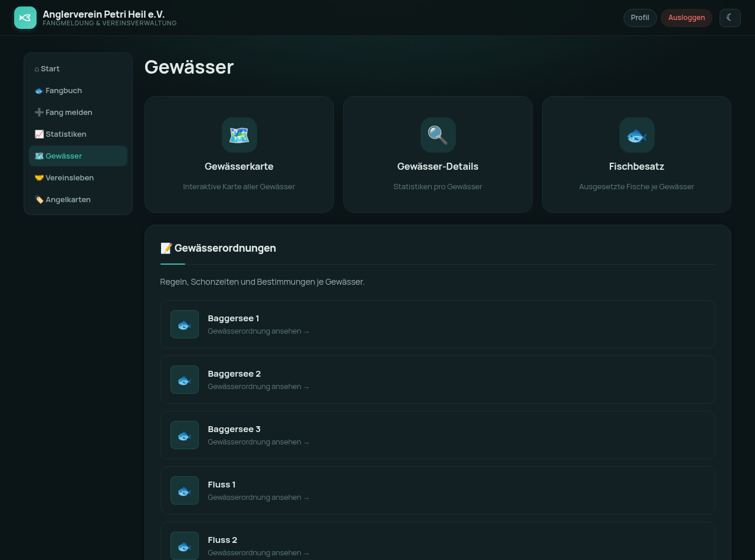Click the 'Ausgesetzte Fische je Gewässer' description

click(x=636, y=187)
